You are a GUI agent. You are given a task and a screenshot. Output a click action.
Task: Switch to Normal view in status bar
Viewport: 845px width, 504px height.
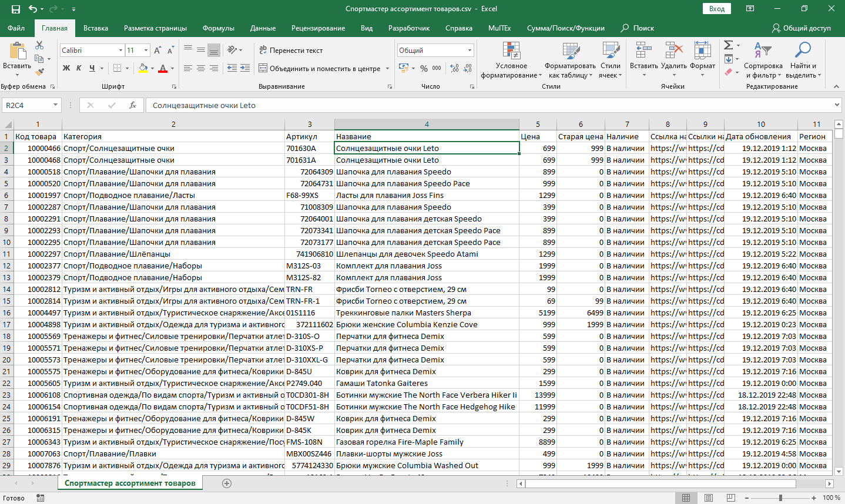(686, 498)
